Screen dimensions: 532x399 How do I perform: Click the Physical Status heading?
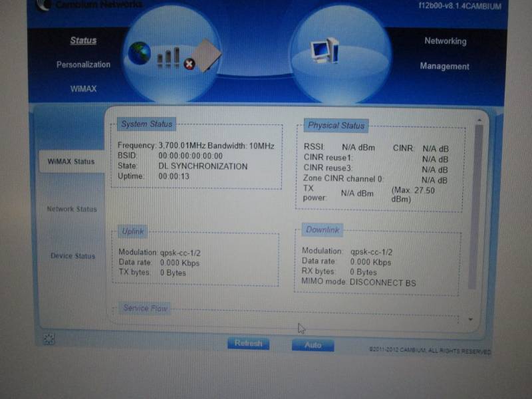tap(336, 126)
